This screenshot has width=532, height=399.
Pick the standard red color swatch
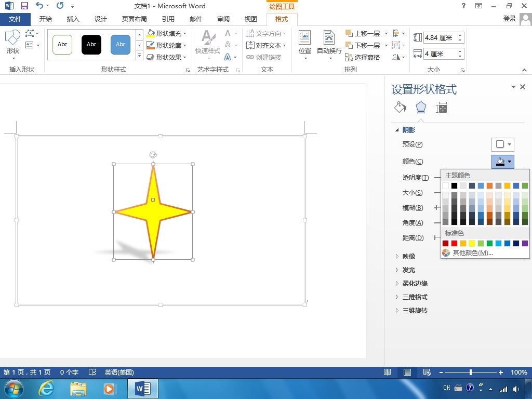click(x=454, y=243)
